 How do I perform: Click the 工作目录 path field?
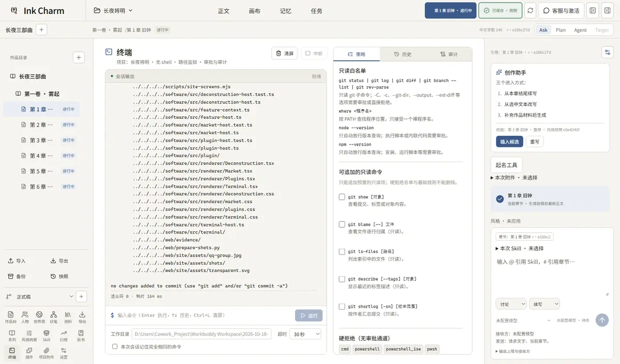point(202,334)
